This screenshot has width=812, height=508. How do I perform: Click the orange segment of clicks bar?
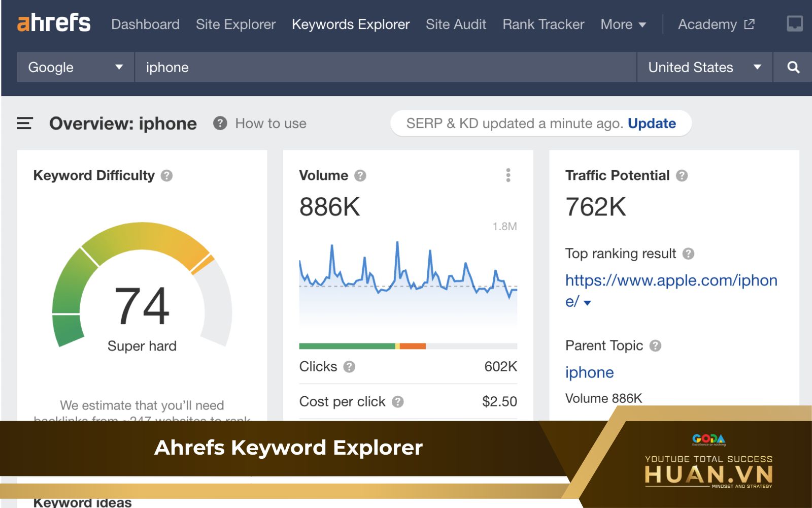coord(413,346)
